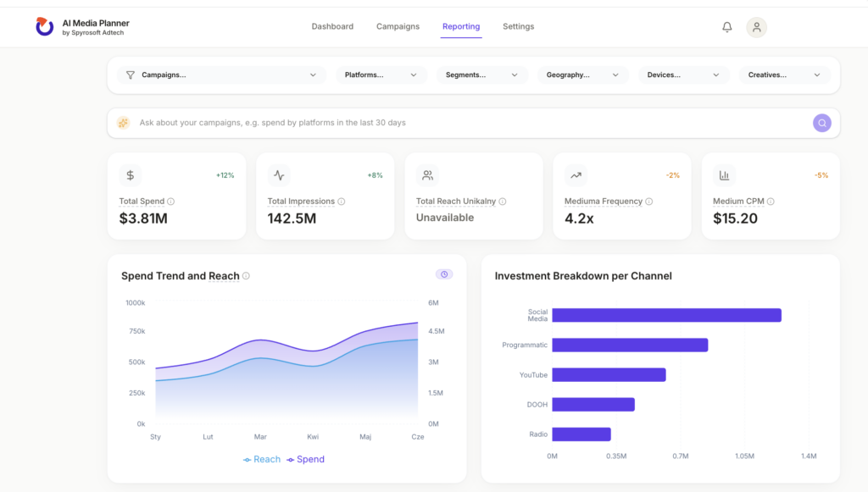Click the filter funnel icon in Campaigns
This screenshot has height=492, width=868.
click(x=130, y=75)
